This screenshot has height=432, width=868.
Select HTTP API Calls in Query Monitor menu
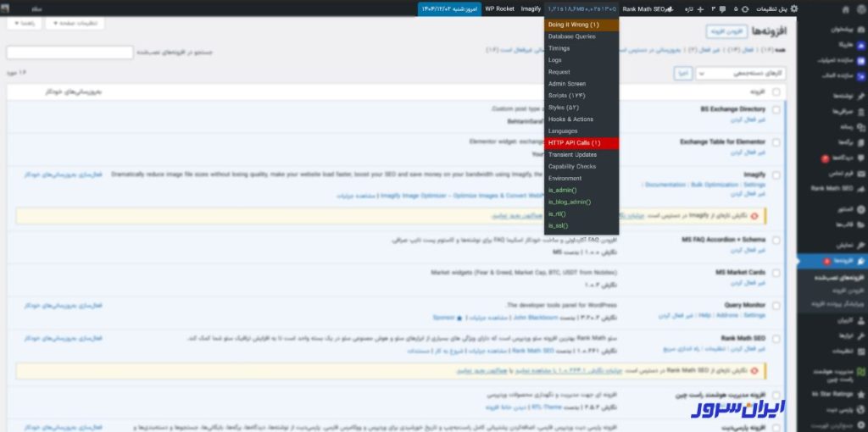point(581,143)
